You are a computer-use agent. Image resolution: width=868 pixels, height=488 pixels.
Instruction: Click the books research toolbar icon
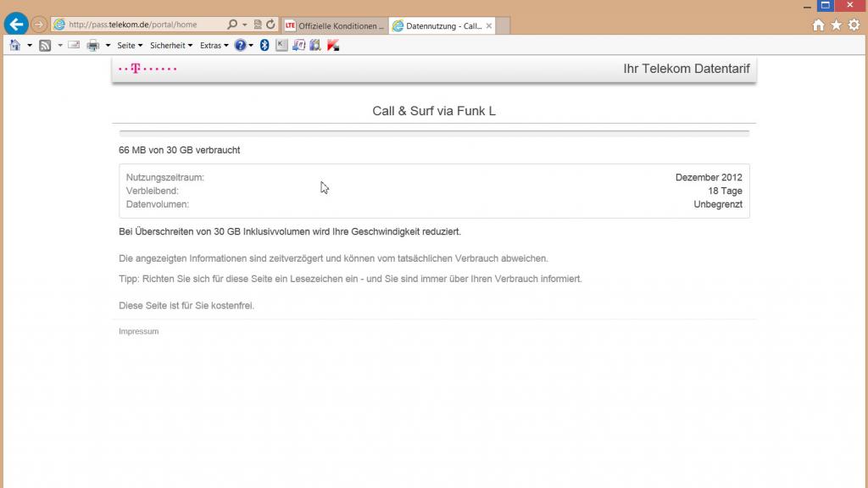315,46
